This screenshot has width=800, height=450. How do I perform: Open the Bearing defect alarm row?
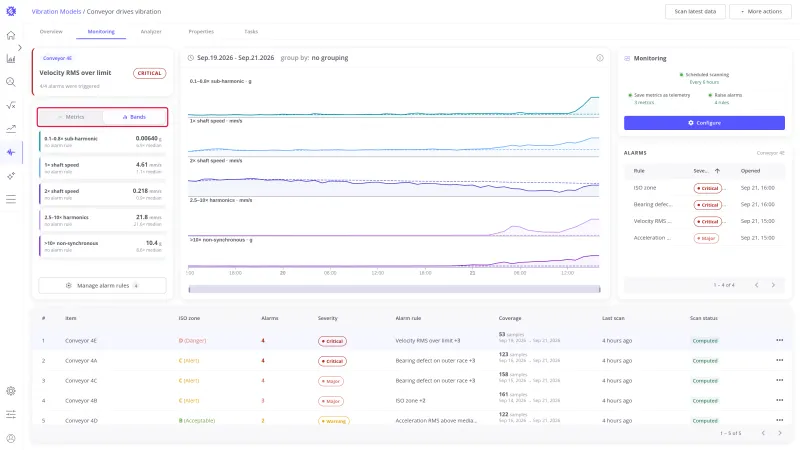pos(704,205)
